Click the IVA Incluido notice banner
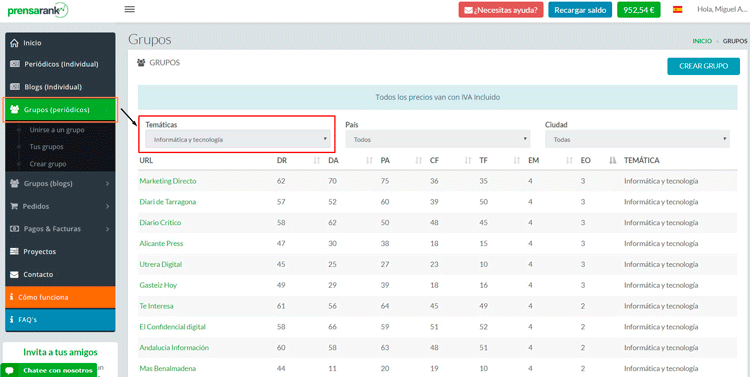 tap(438, 98)
